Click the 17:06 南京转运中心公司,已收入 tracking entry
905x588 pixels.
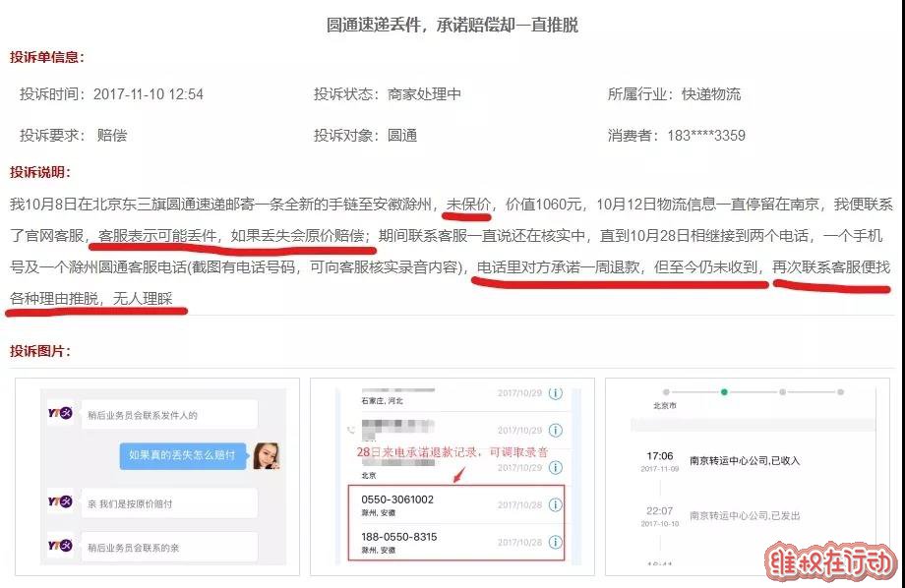(x=720, y=461)
